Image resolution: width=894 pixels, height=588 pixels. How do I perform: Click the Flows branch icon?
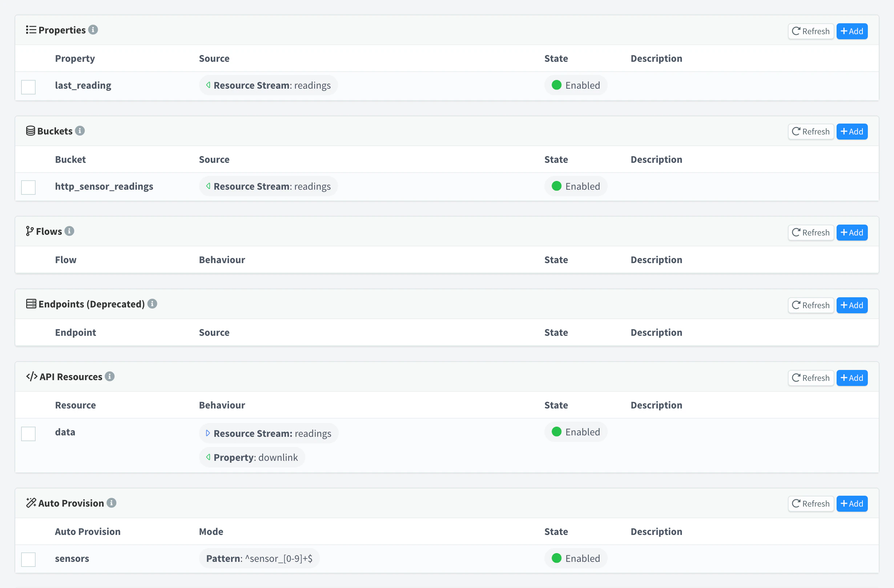[x=30, y=231]
